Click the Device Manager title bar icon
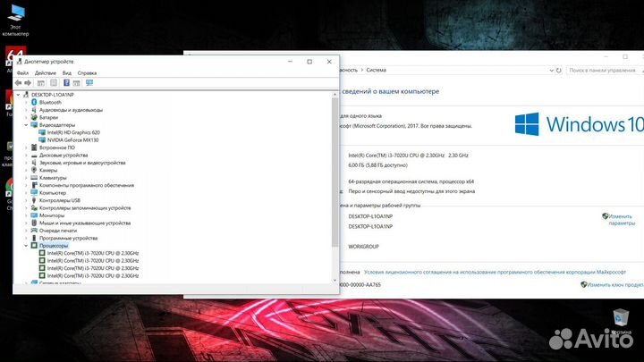This screenshot has height=362, width=644. coord(20,62)
